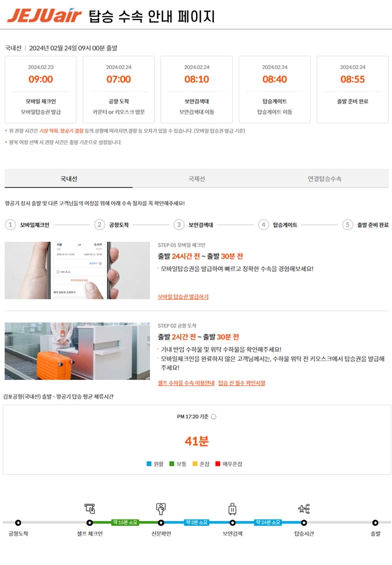Click the mobile check-in phone image
Screen dimensions: 392x565
(77, 270)
